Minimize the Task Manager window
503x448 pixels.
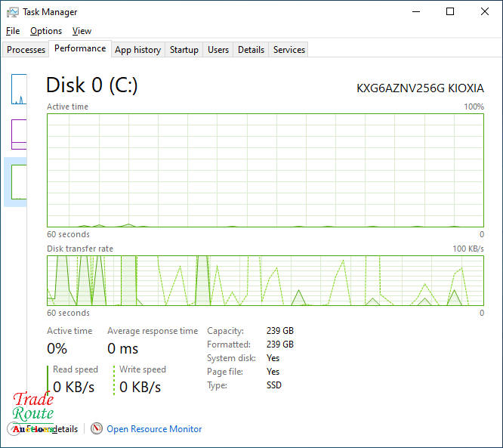pyautogui.click(x=415, y=12)
